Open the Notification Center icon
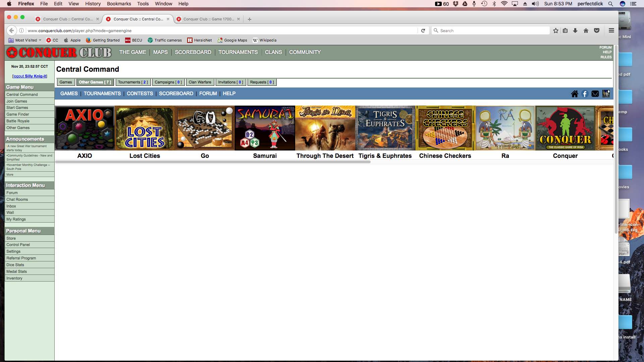 click(x=633, y=4)
